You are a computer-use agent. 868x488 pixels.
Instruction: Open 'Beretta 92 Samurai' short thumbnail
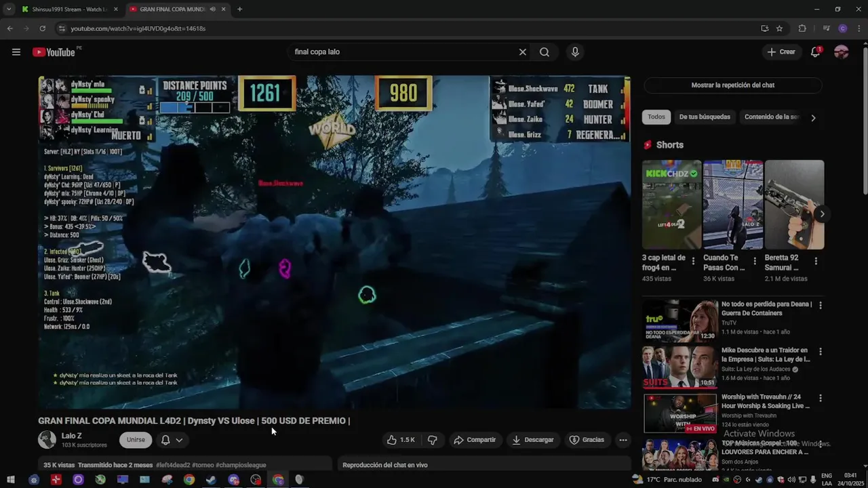pyautogui.click(x=794, y=205)
